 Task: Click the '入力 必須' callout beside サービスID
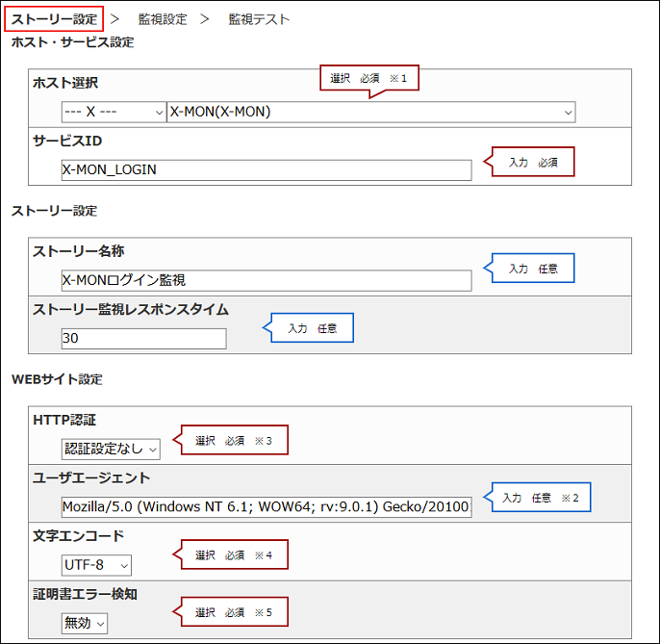[x=533, y=163]
